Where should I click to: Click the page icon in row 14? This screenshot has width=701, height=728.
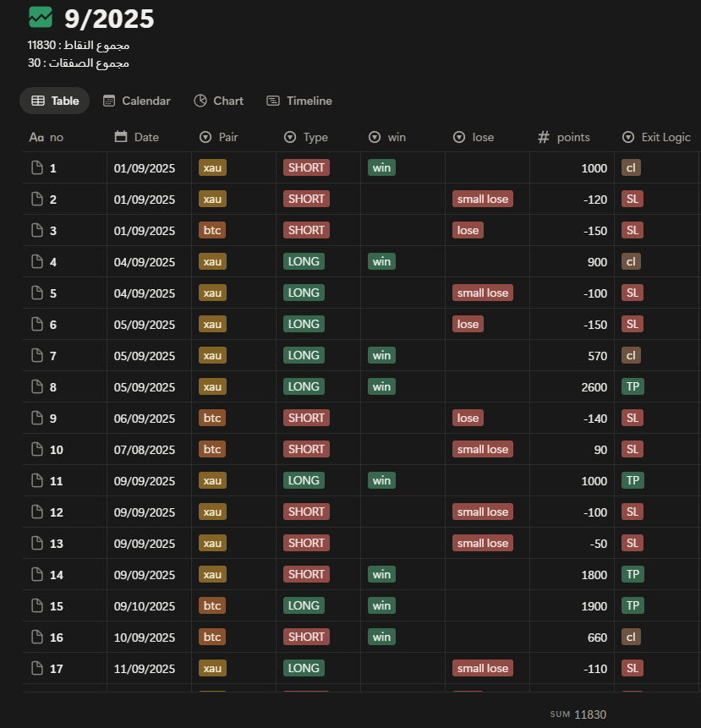(x=36, y=575)
